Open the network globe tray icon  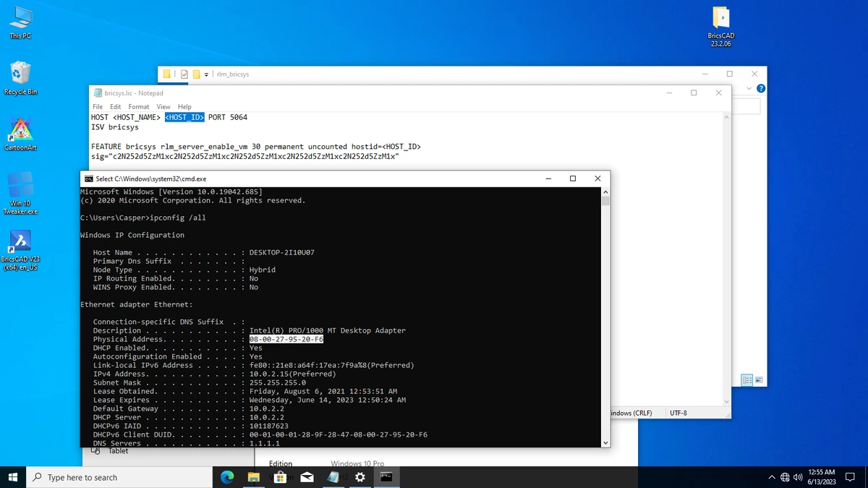click(785, 477)
